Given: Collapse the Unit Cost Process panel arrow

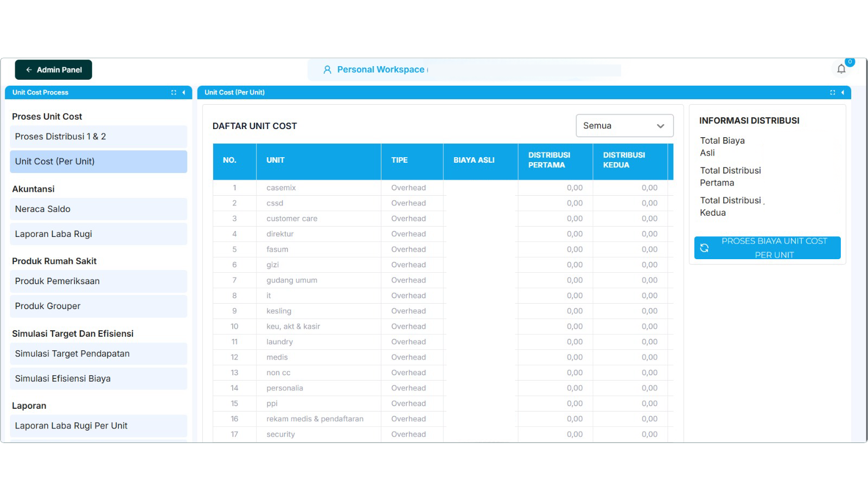Looking at the screenshot, I should click(x=184, y=93).
